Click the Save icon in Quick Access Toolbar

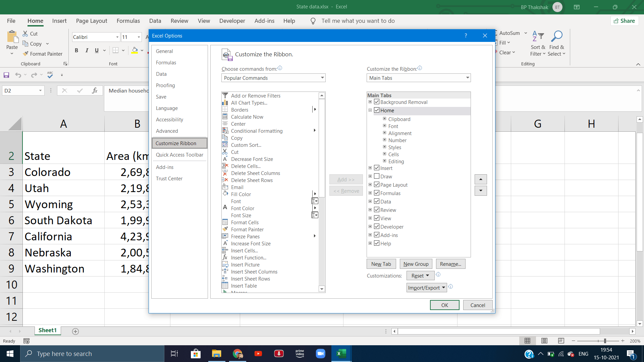click(x=6, y=75)
